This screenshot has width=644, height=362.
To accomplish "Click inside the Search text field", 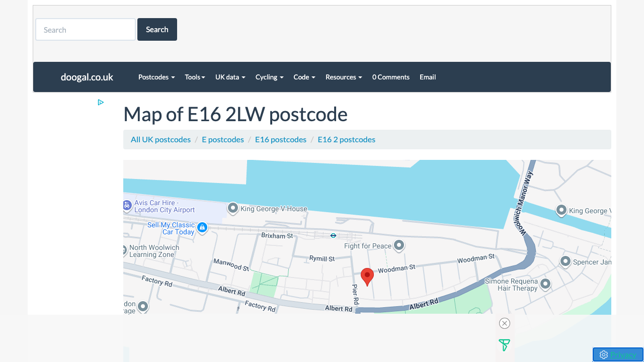I will coord(85,29).
